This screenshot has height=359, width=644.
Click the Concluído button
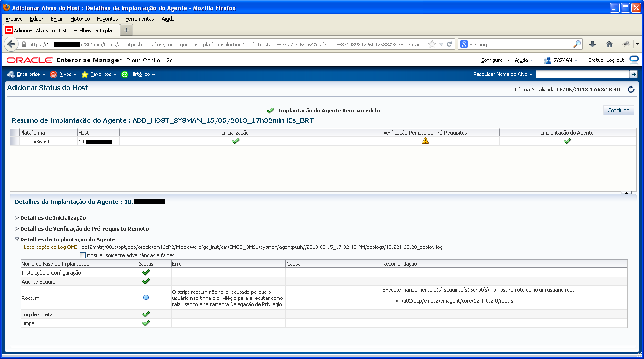point(618,110)
